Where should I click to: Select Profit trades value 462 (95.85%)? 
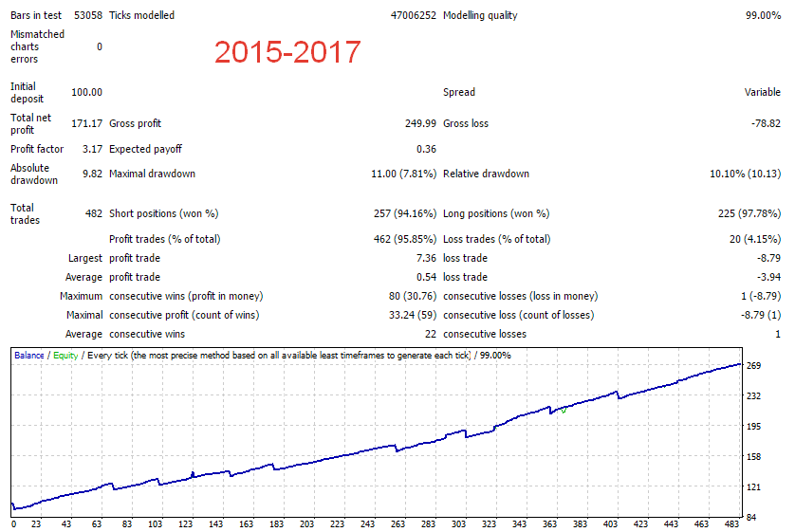click(404, 239)
